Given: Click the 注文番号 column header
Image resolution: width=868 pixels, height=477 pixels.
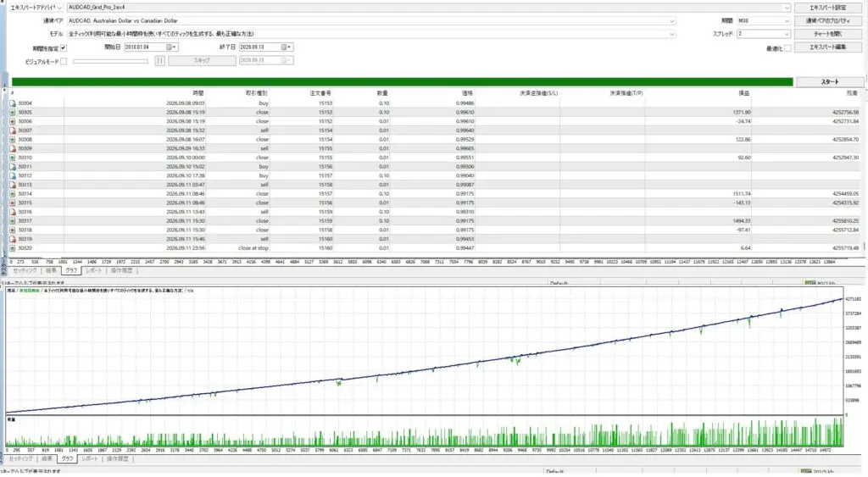Looking at the screenshot, I should point(320,93).
